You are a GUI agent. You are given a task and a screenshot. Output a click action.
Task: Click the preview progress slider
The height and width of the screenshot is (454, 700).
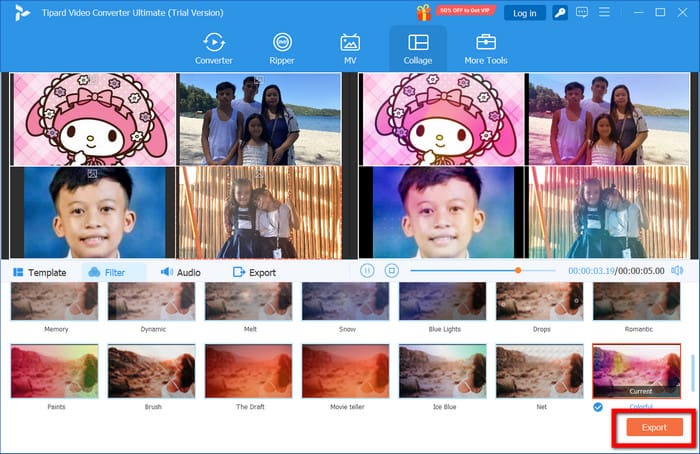point(482,271)
